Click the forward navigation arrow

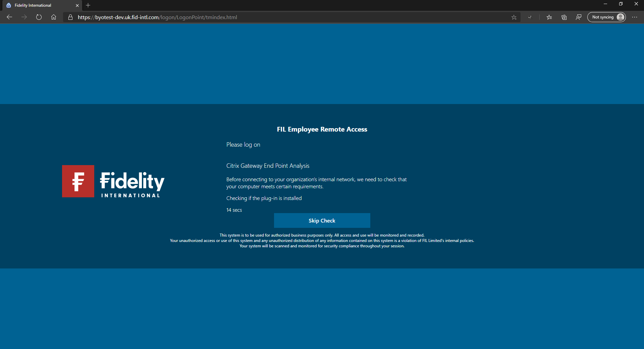[x=24, y=17]
